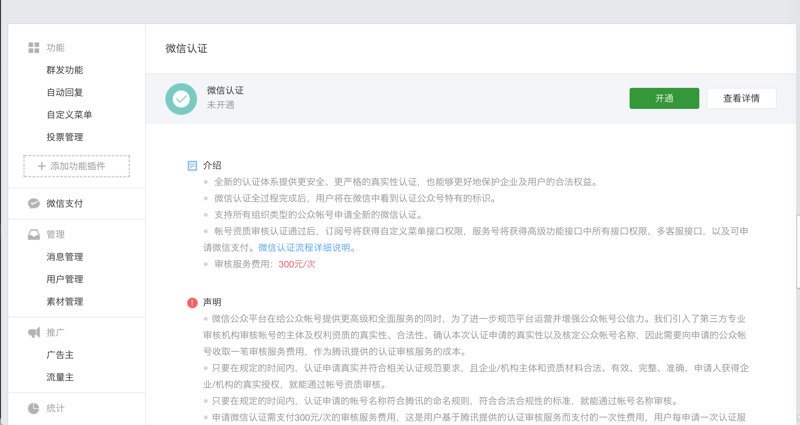Click the blue 介绍 document icon

point(192,165)
